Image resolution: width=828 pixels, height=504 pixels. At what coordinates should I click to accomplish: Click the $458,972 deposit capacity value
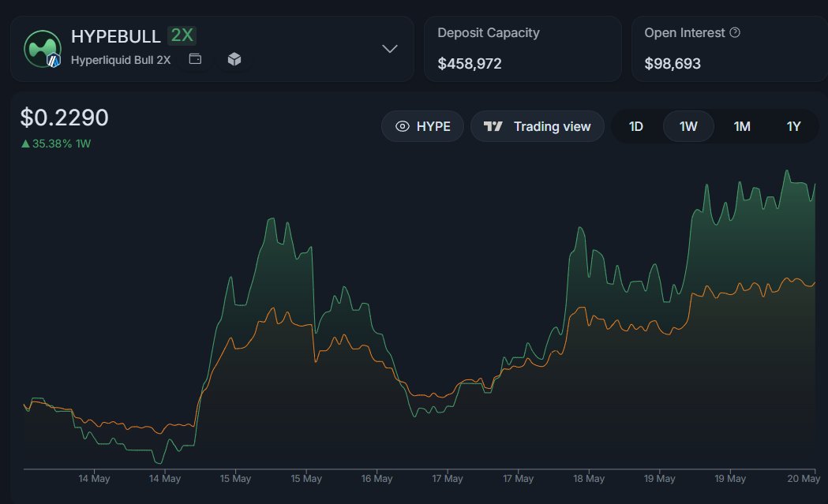click(470, 64)
